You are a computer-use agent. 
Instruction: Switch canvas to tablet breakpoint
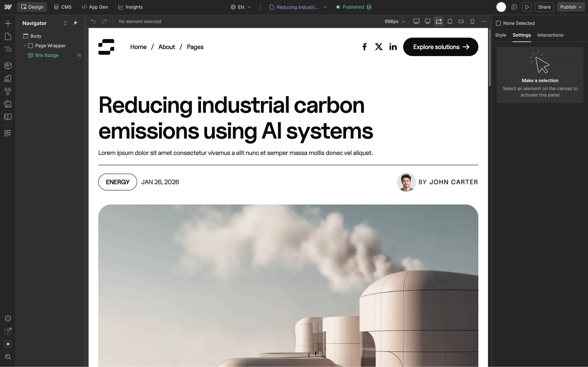pos(450,21)
